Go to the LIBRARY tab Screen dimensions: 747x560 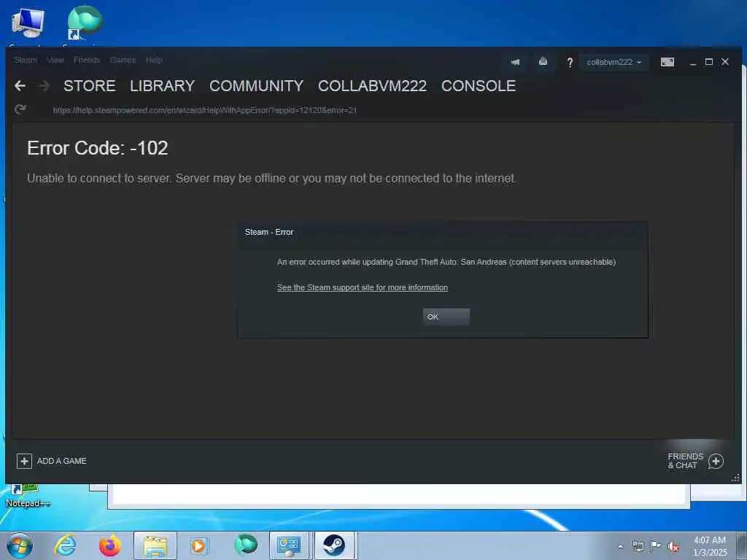pos(163,86)
